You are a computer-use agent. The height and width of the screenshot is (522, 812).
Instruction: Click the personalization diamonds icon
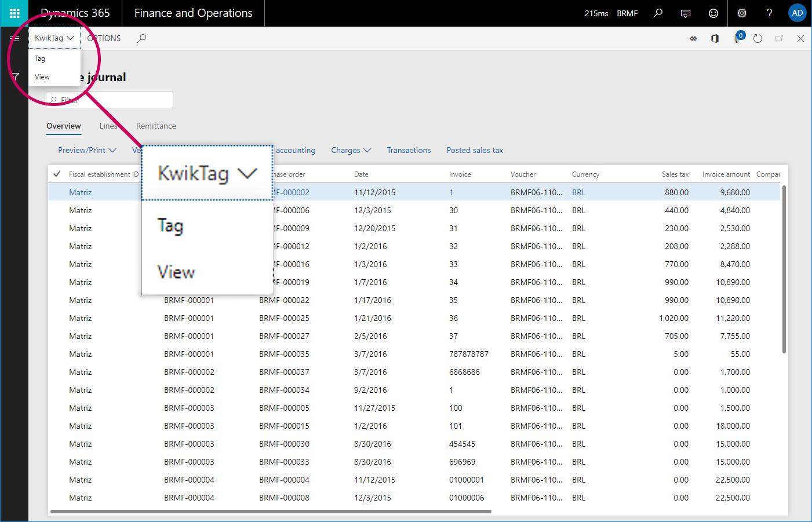coord(693,38)
